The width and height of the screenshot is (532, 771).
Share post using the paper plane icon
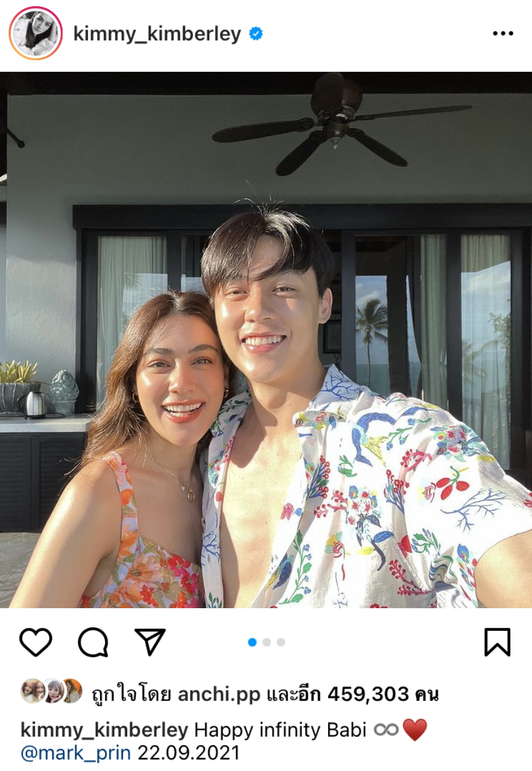coord(150,642)
